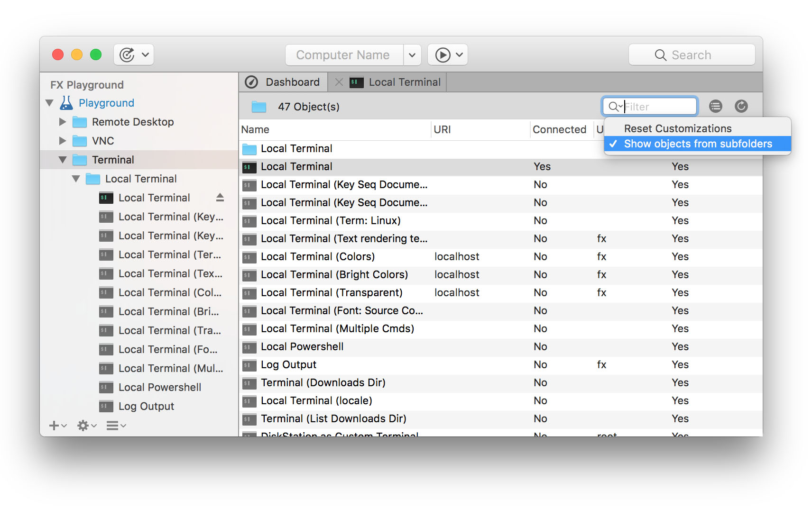This screenshot has width=812, height=508.
Task: Click the plus add button in sidebar footer
Action: [54, 426]
